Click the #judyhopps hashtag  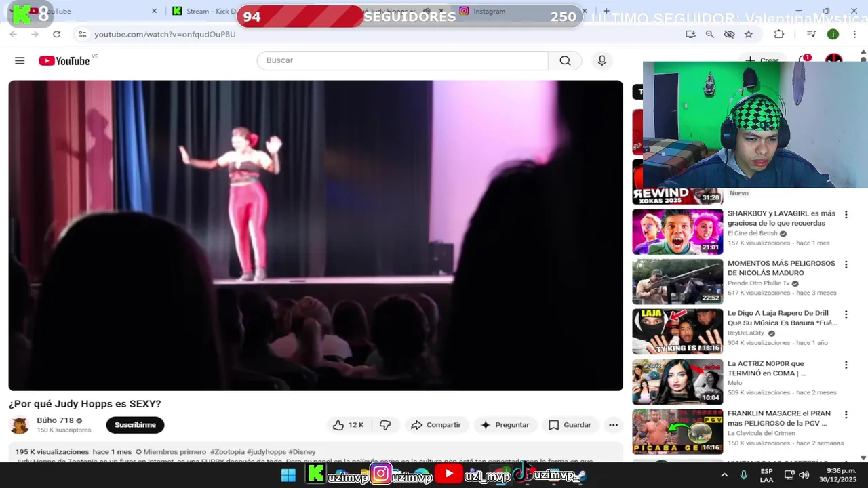pos(266,452)
